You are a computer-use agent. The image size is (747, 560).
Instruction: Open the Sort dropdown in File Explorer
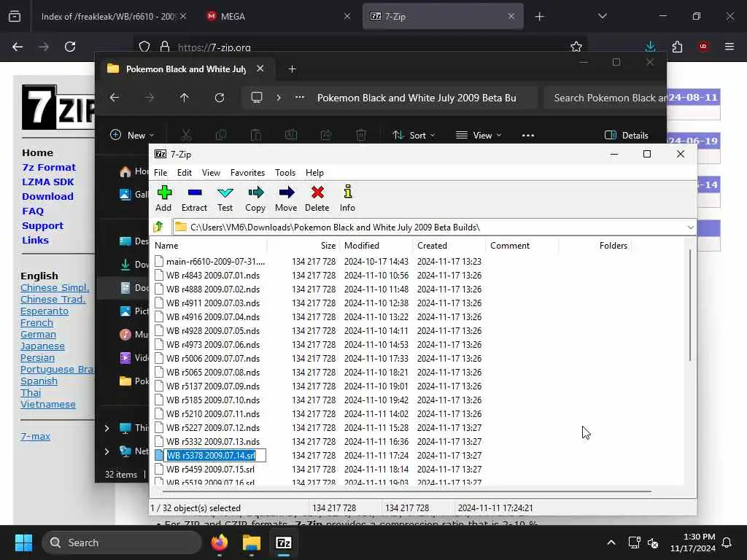[414, 135]
